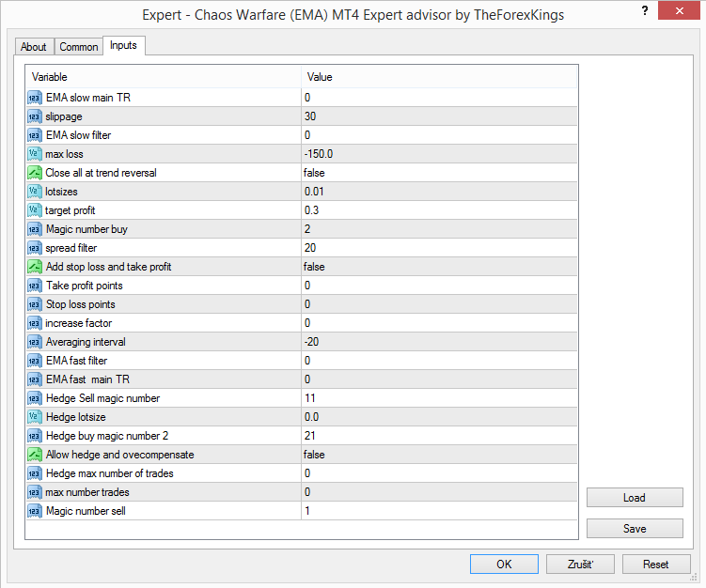Open the About tab
706x588 pixels.
[x=34, y=47]
